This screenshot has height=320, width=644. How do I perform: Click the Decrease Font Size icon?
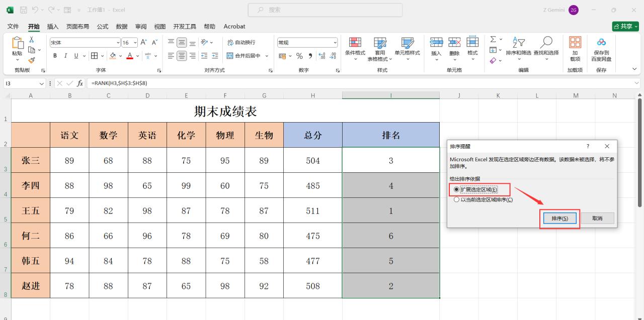[155, 43]
